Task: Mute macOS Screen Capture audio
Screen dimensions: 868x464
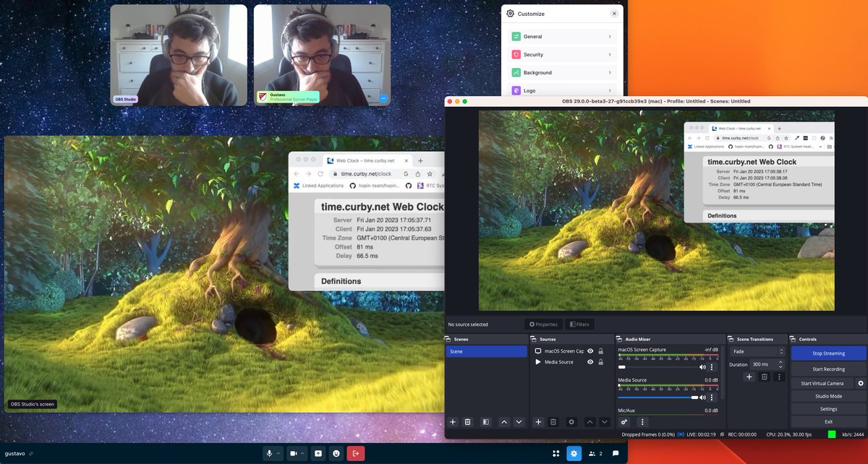Action: pos(702,367)
